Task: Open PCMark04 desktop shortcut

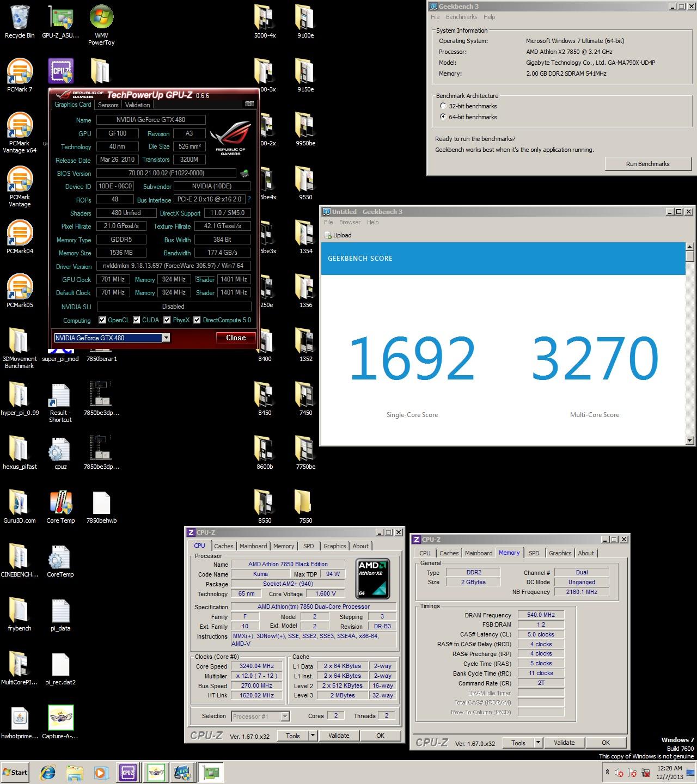Action: pyautogui.click(x=20, y=237)
